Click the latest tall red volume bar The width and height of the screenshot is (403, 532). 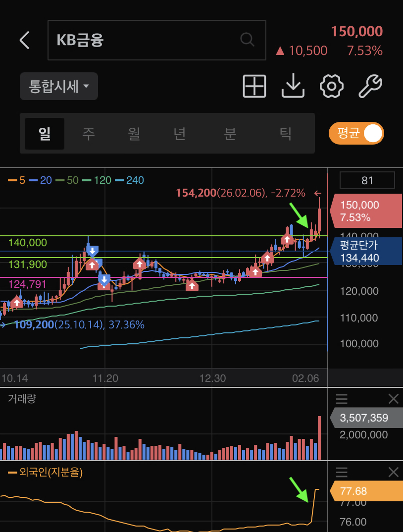(319, 438)
